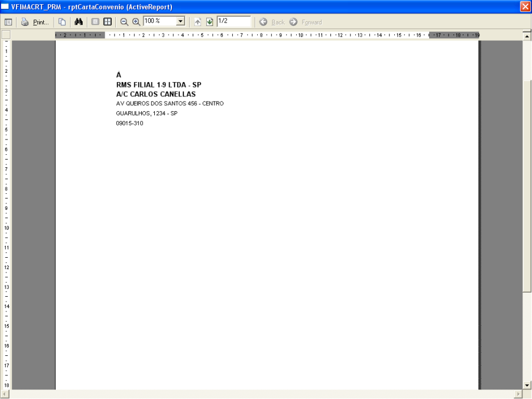Click the text GUARULHOS, 1234 - SP
Image resolution: width=532 pixels, height=399 pixels.
tap(147, 113)
